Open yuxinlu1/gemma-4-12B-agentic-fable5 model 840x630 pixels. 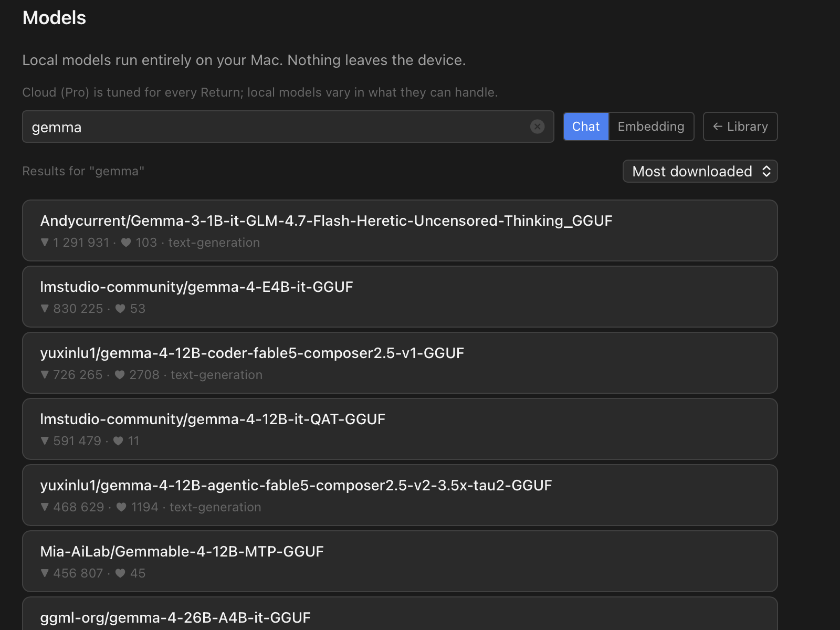pos(400,495)
